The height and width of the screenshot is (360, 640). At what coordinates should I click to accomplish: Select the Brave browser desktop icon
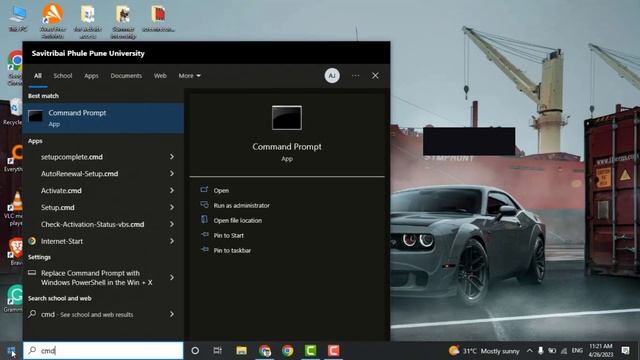[16, 252]
